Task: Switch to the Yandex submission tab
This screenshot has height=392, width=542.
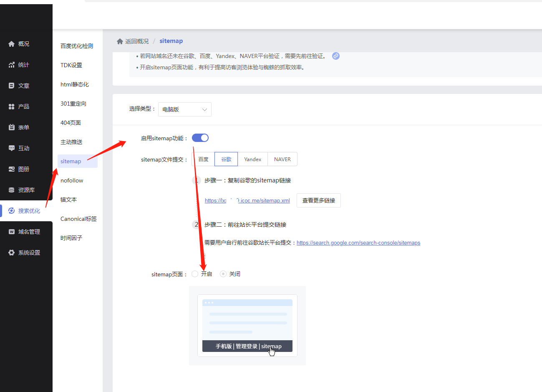Action: coord(252,159)
